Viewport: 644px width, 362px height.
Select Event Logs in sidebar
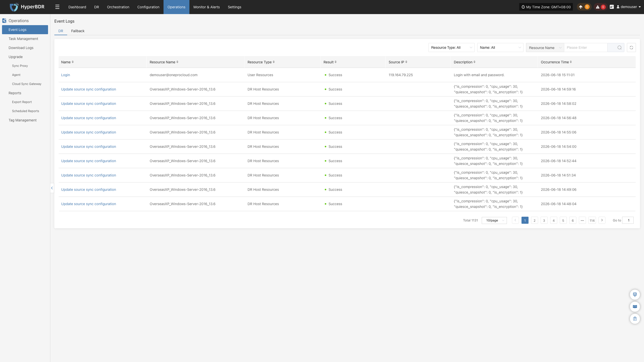(x=25, y=30)
